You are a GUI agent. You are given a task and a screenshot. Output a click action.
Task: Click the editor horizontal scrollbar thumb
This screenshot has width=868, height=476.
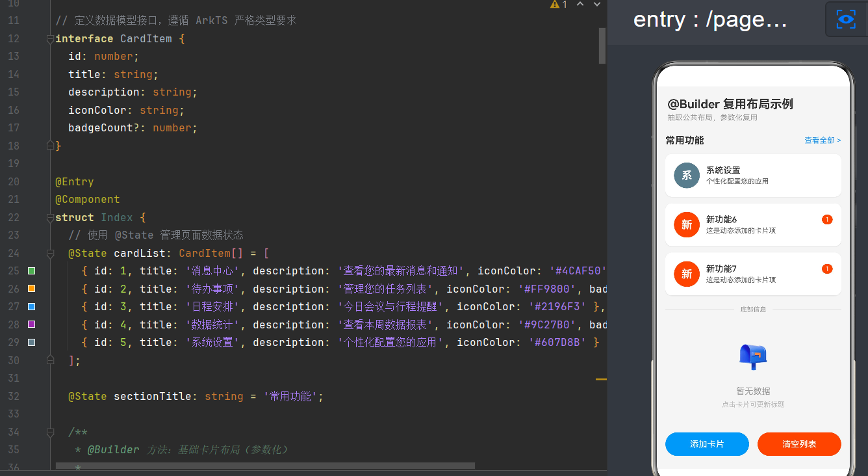coord(265,466)
